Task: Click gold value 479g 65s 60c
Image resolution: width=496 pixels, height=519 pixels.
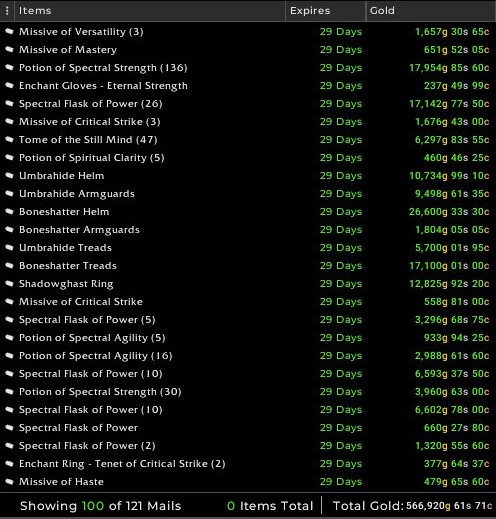Action: tap(457, 481)
